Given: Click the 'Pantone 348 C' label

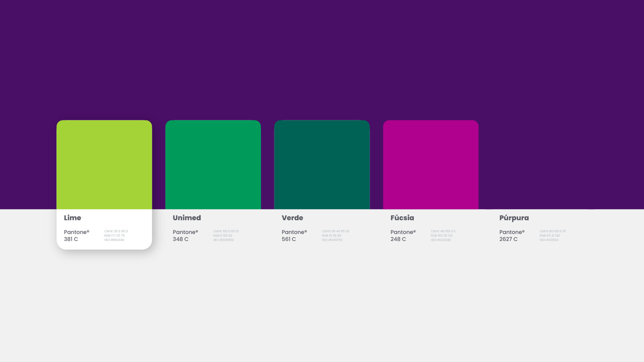Looking at the screenshot, I should (185, 236).
